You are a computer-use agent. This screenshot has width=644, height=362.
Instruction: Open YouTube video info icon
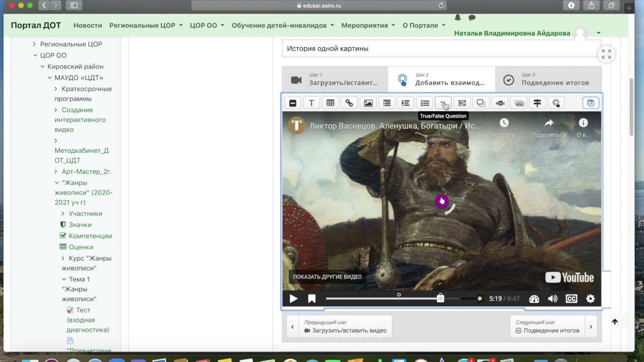tap(583, 123)
